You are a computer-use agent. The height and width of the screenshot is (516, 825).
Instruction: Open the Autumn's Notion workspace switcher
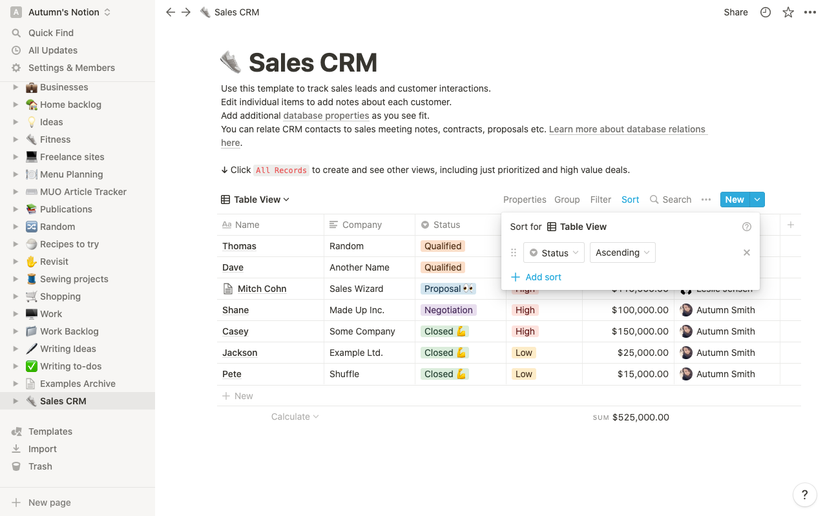click(61, 12)
